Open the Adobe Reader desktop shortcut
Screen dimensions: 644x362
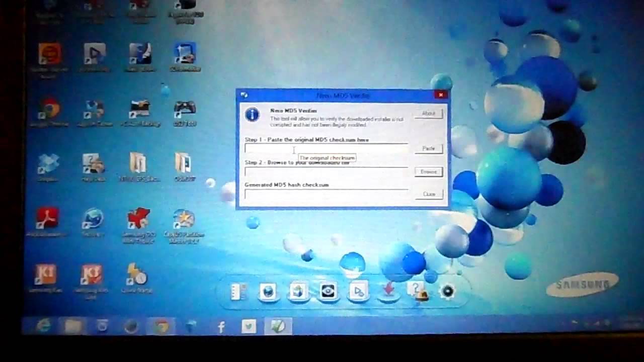coord(48,218)
